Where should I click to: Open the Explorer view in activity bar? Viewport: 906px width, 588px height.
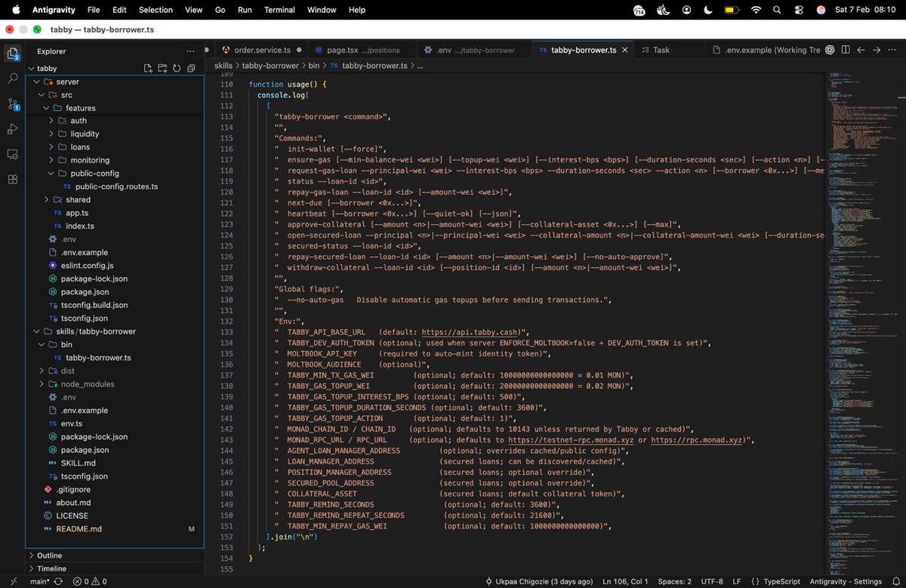click(13, 53)
